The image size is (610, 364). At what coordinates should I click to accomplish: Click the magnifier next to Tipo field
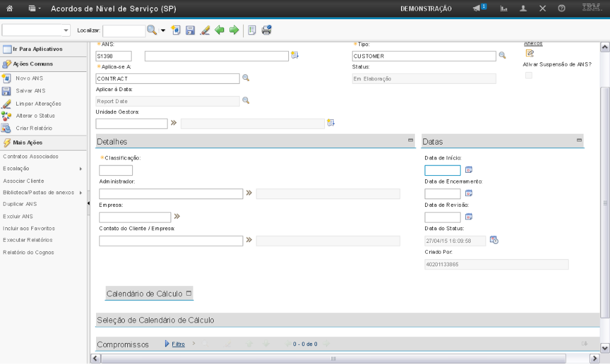(x=502, y=56)
